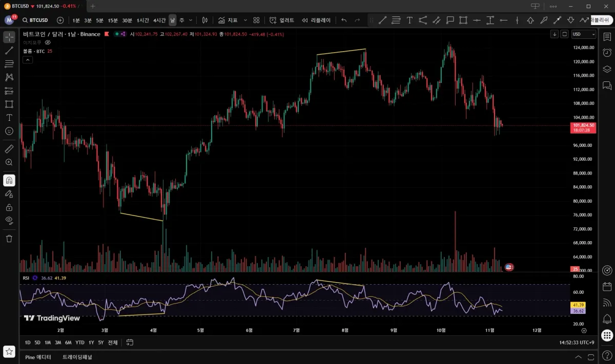615x364 pixels.
Task: Switch to the Pine 에디터 tab
Action: point(38,357)
